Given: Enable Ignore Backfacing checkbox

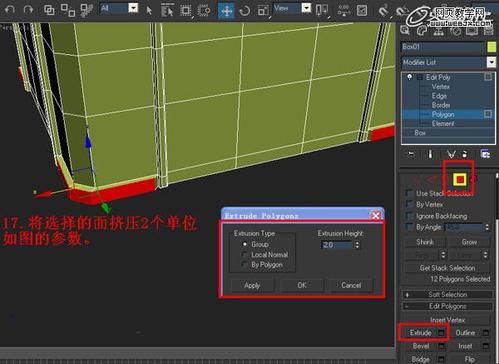Looking at the screenshot, I should [409, 216].
